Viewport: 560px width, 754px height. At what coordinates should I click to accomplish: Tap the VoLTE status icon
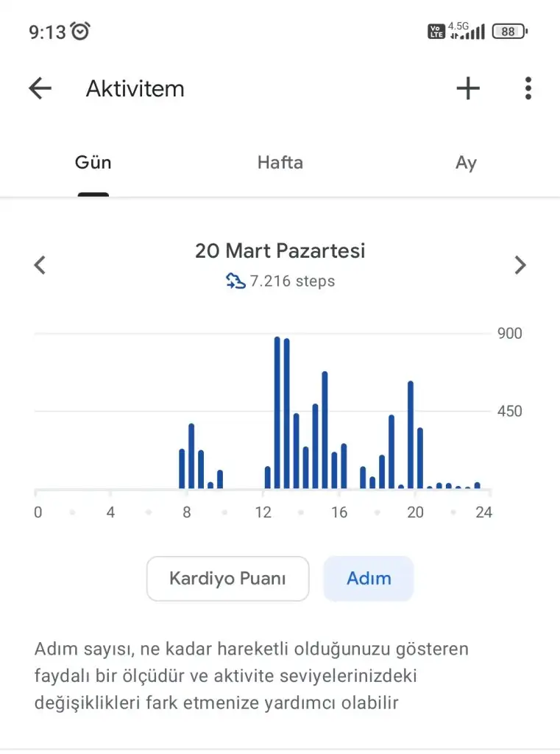pos(436,31)
